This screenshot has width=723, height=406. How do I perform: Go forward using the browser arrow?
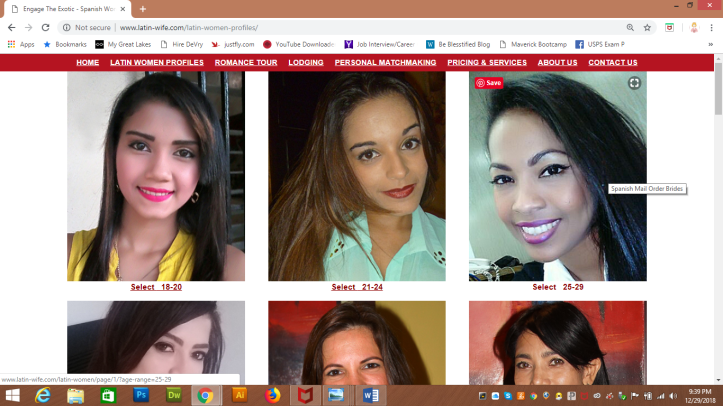coord(29,28)
